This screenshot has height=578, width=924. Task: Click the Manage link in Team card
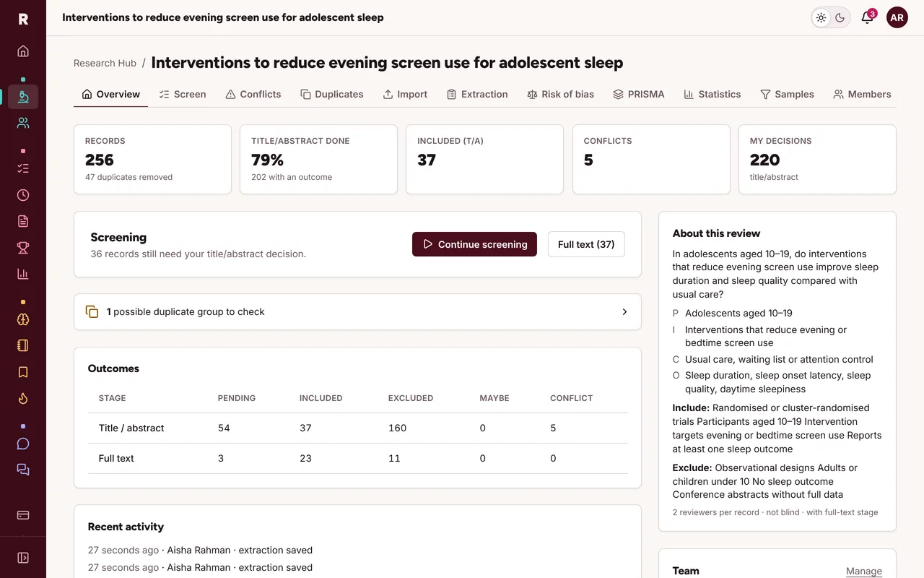[x=864, y=571]
